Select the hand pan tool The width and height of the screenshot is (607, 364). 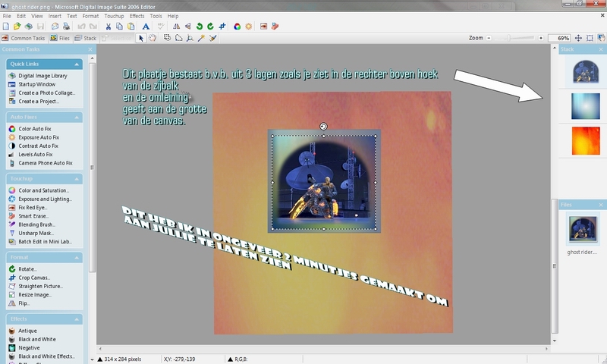coord(153,37)
